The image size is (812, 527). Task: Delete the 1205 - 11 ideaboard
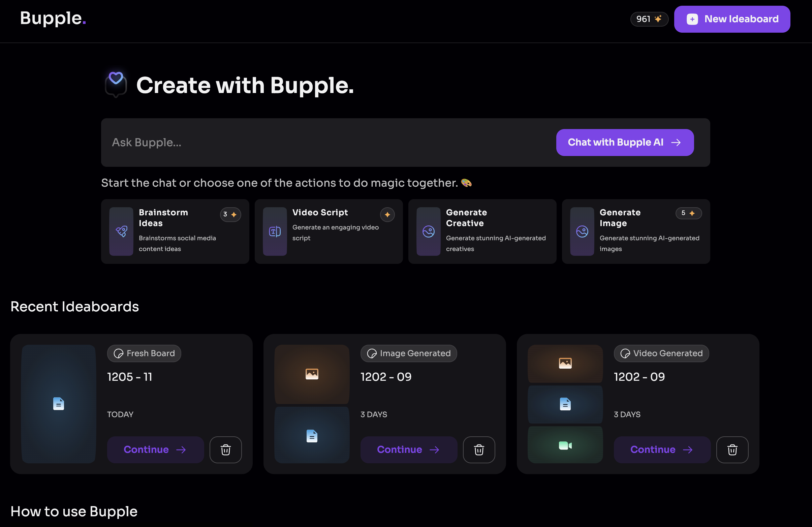[x=225, y=449]
